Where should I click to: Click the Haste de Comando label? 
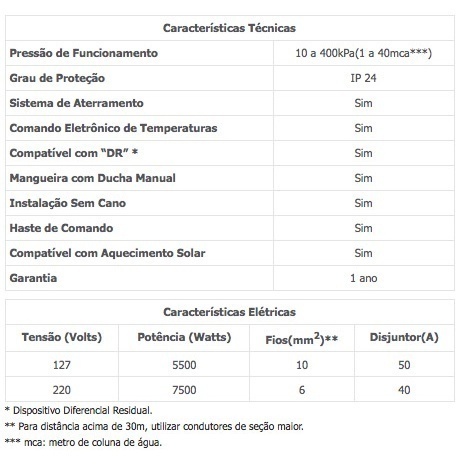point(61,228)
